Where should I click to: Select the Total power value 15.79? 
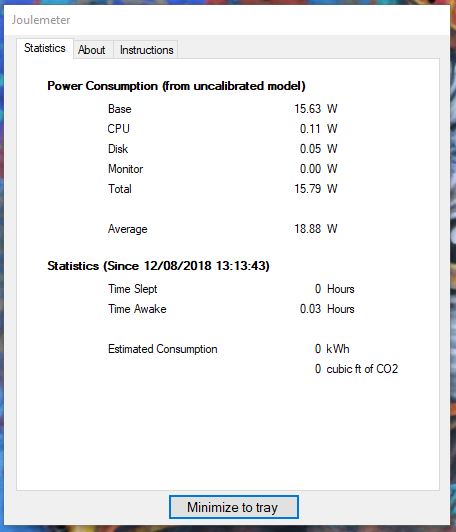coord(307,189)
